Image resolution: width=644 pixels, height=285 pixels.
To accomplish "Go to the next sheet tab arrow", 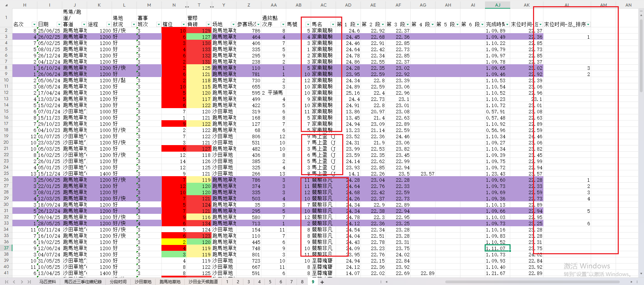I will [x=22, y=282].
